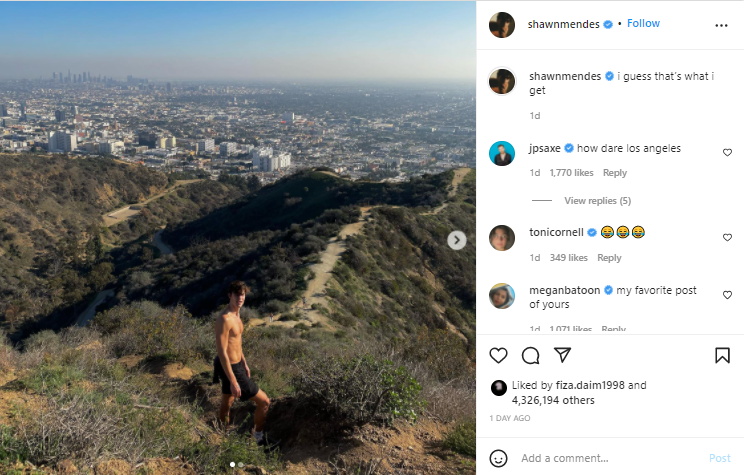
Task: Open the three-dot more options menu
Action: [722, 25]
